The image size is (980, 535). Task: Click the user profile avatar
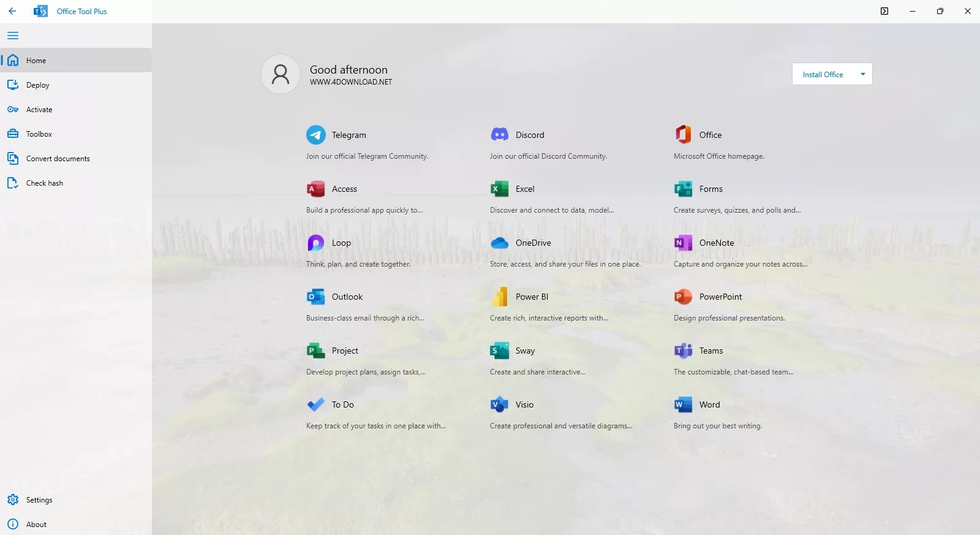point(281,74)
